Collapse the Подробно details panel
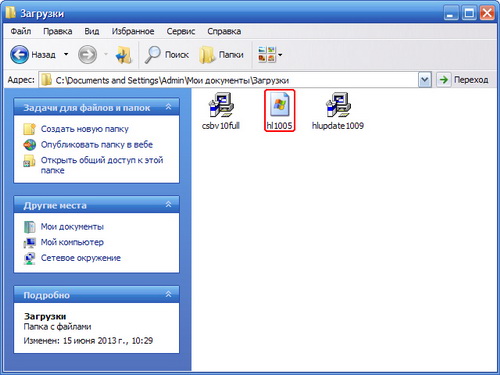The image size is (500, 375). click(168, 294)
